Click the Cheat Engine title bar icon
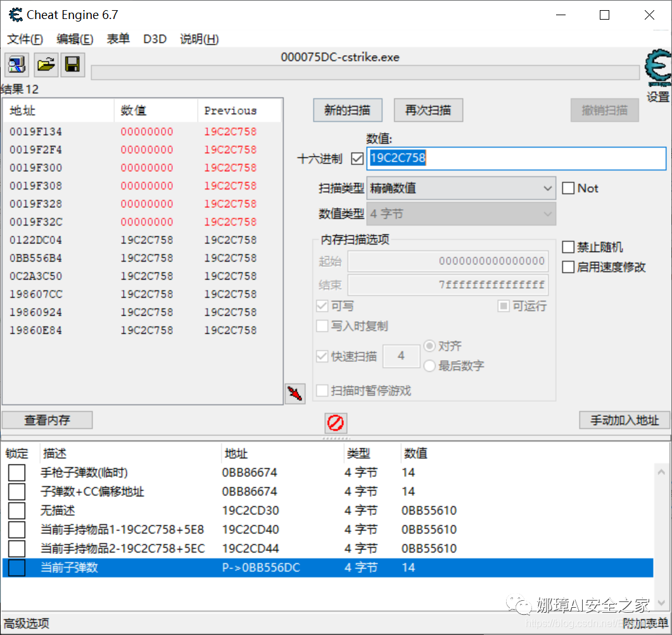The image size is (672, 635). (x=15, y=15)
